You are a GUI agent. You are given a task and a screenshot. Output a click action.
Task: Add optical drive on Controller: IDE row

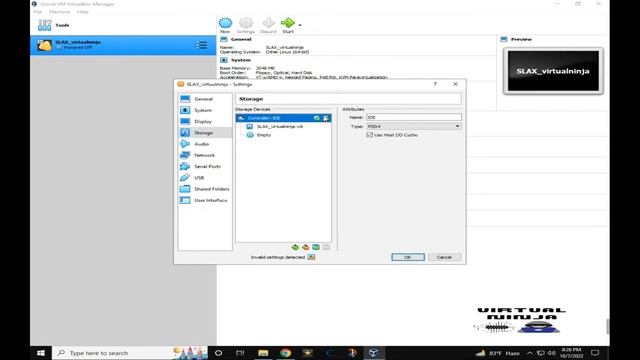point(316,118)
